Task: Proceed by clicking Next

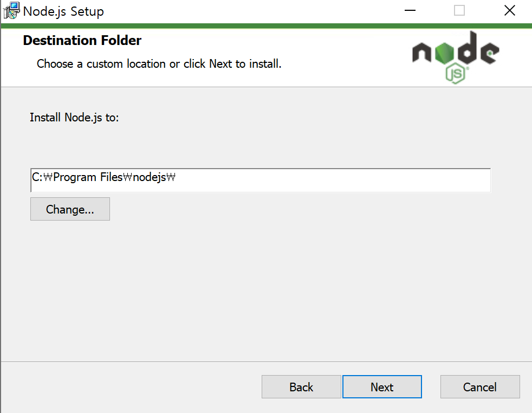Action: [382, 387]
